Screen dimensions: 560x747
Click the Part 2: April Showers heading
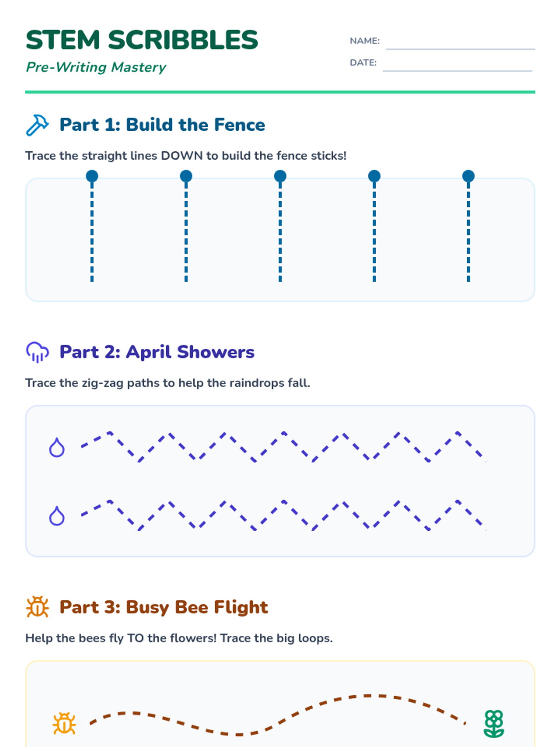click(157, 352)
